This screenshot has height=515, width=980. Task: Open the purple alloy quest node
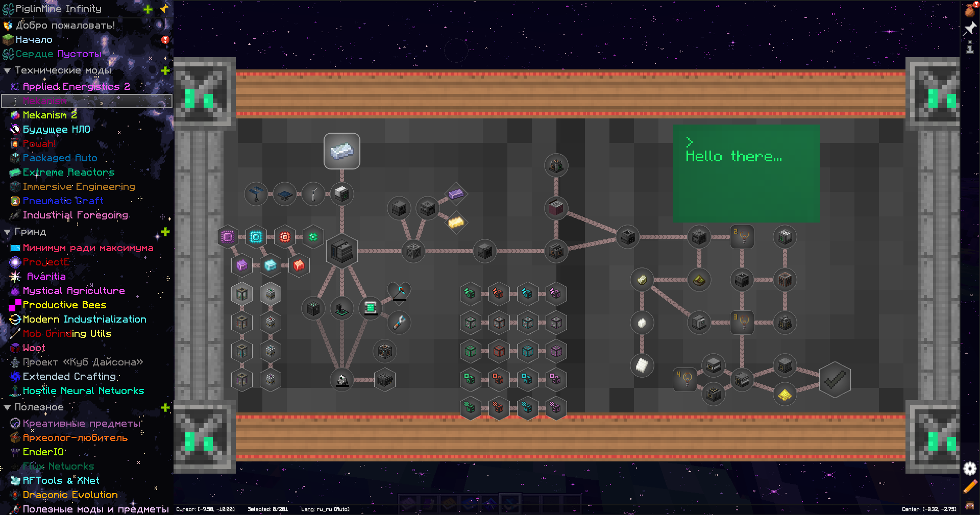point(242,265)
